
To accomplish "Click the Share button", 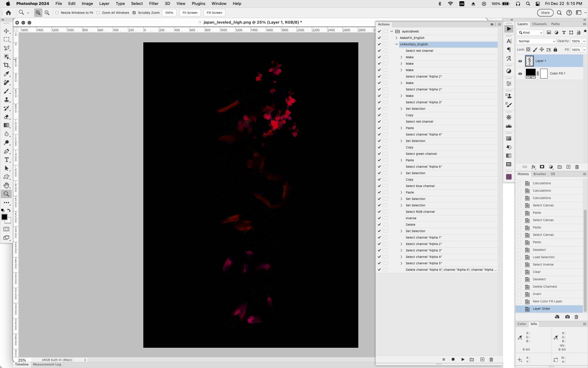I will coord(545,13).
